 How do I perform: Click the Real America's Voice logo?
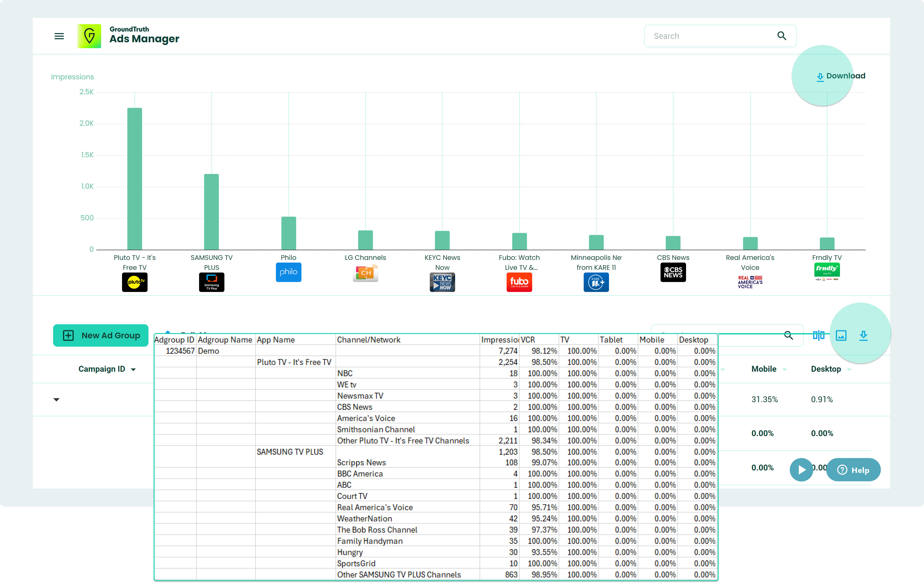pyautogui.click(x=750, y=282)
